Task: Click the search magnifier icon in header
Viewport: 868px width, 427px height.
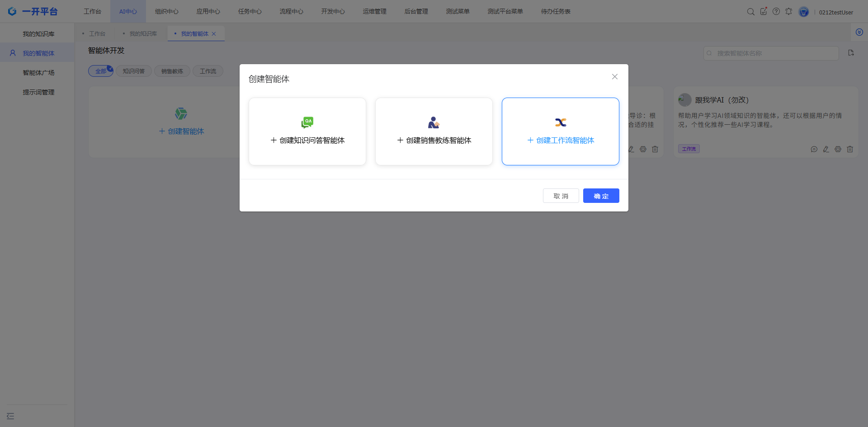Action: 750,12
